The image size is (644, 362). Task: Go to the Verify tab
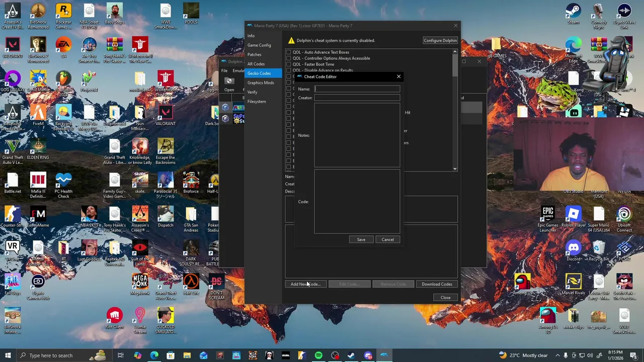(253, 92)
